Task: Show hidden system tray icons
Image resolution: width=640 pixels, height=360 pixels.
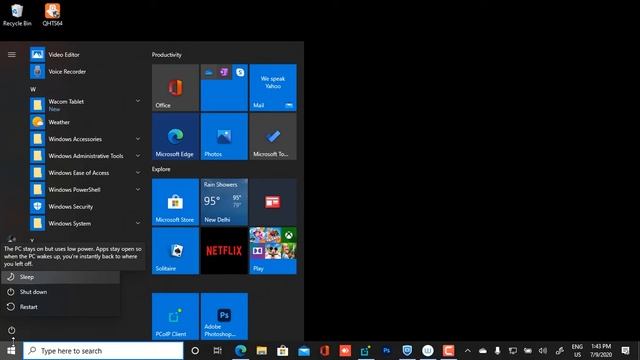Action: tap(468, 351)
